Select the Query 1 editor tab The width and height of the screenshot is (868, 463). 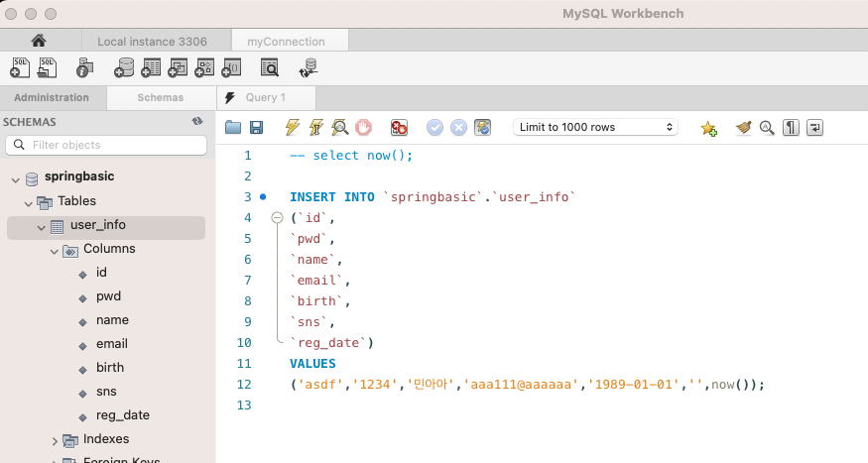coord(266,97)
